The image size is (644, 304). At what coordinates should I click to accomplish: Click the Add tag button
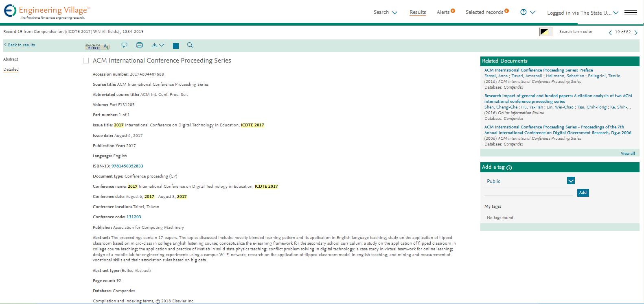coord(583,193)
